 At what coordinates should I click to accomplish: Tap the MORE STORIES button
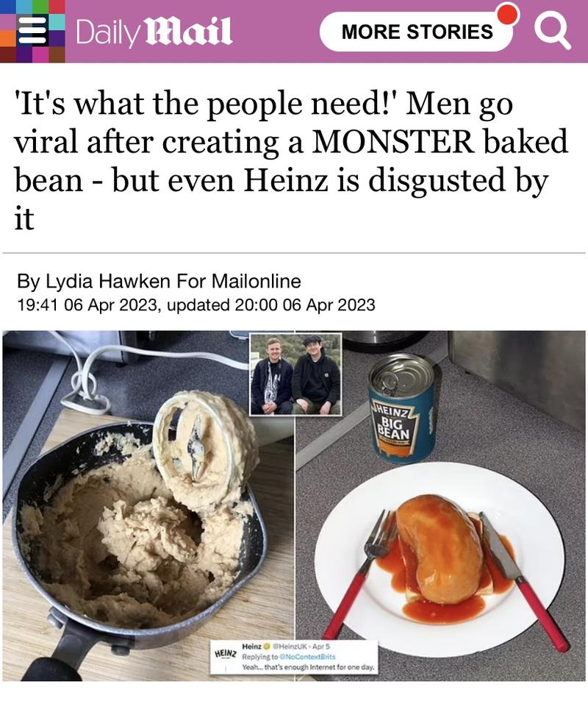click(417, 32)
